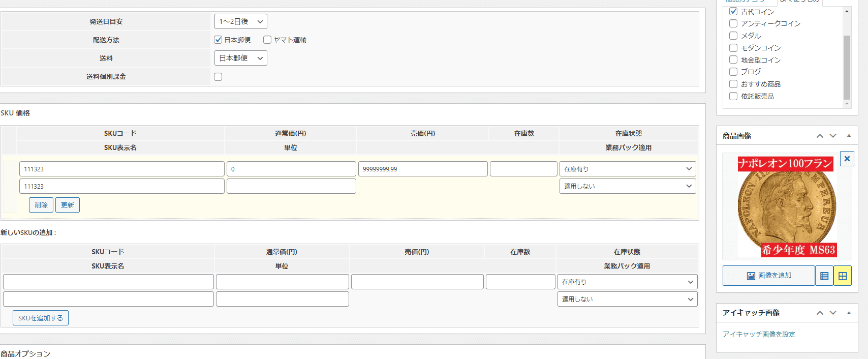This screenshot has height=359, width=868.
Task: Switch product images to grid view icon
Action: pos(843,276)
